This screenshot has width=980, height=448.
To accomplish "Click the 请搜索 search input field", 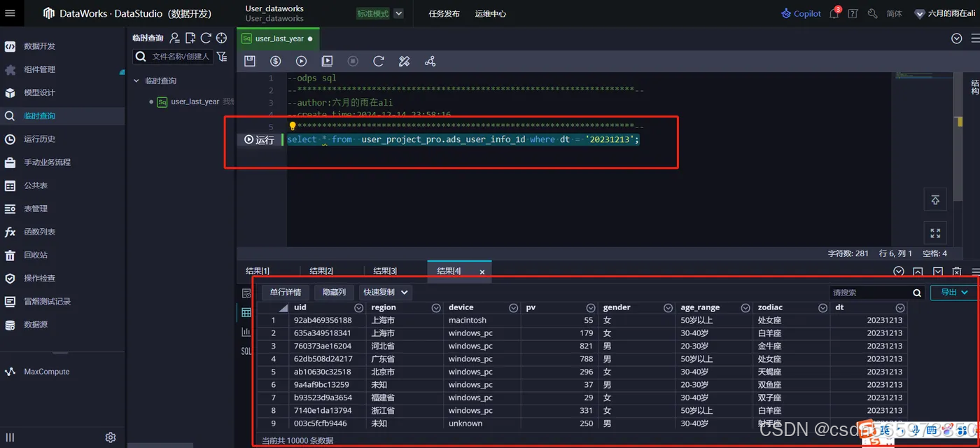I will tap(868, 292).
